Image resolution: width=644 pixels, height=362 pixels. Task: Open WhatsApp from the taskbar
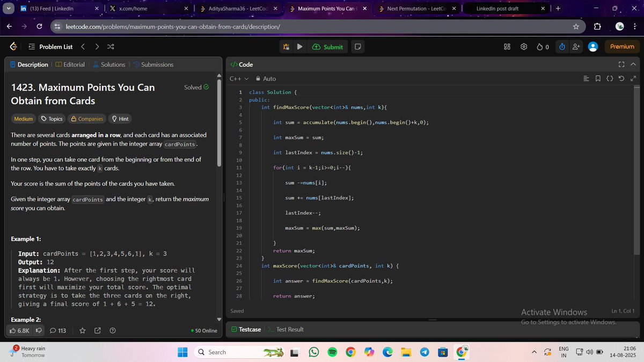[314, 352]
